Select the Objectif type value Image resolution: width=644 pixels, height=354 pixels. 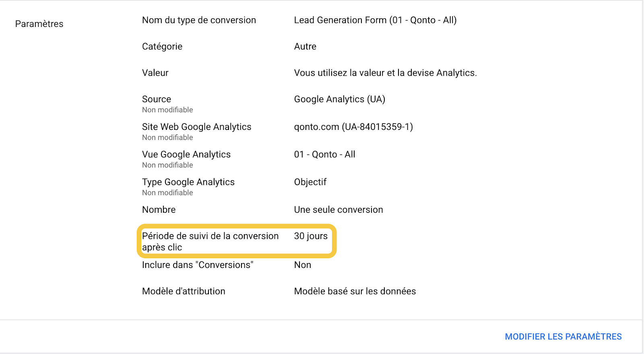coord(310,182)
